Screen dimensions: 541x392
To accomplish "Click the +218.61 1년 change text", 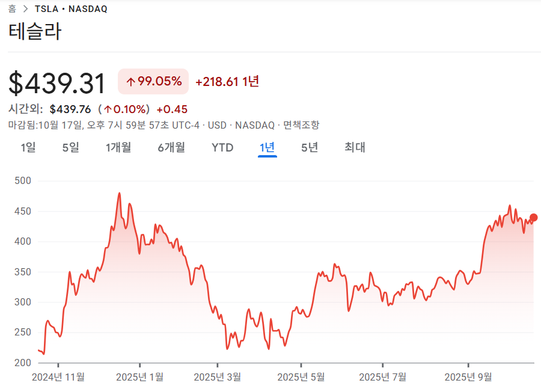I will point(227,82).
